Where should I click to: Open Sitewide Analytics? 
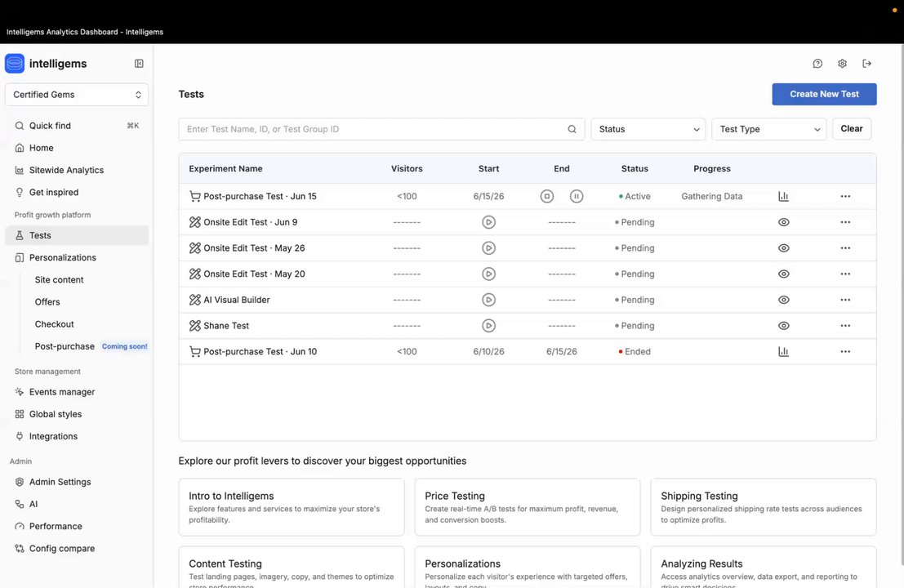point(77,170)
